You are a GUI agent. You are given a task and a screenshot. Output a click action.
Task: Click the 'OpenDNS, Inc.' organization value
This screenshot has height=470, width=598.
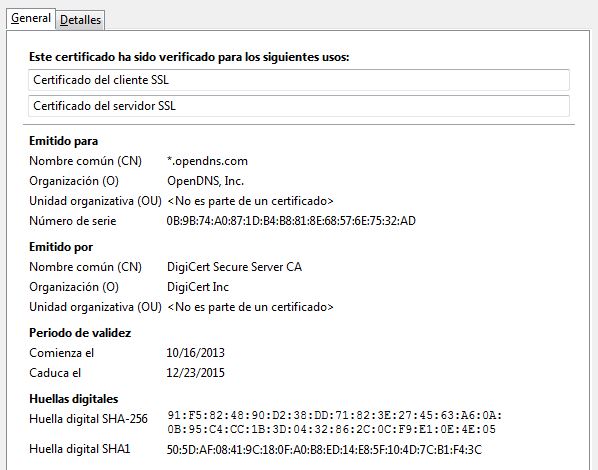click(x=205, y=181)
